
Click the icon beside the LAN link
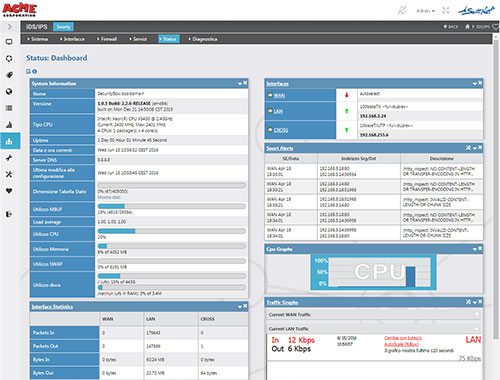click(270, 111)
